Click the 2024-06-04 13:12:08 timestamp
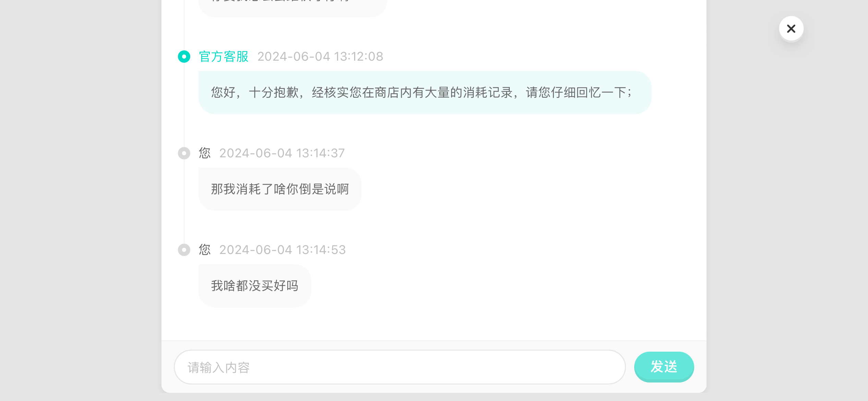This screenshot has height=401, width=868. pyautogui.click(x=320, y=57)
